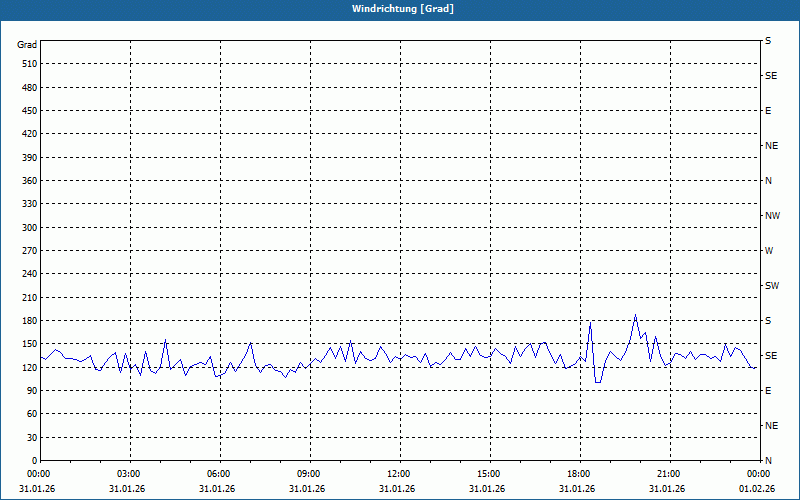Click the 0 degree axis label
800x500 pixels.
35,461
